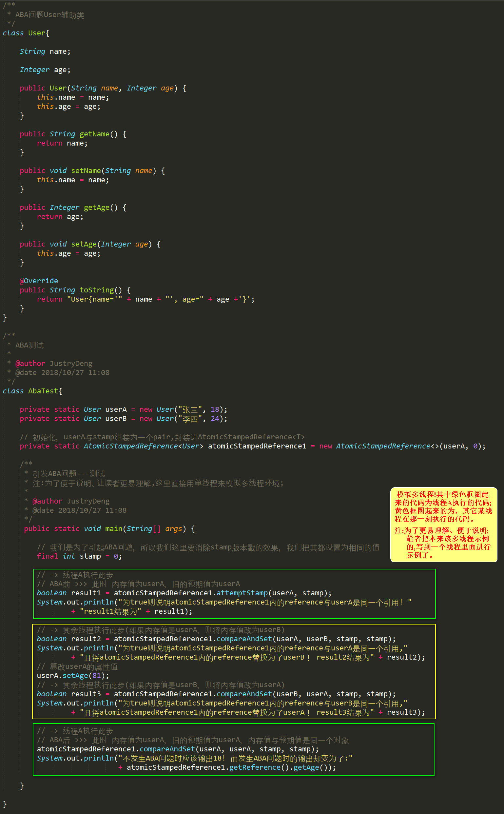
Task: Click the compareAndSet(userA, userA, stamp, stamp) line
Action: point(178,749)
